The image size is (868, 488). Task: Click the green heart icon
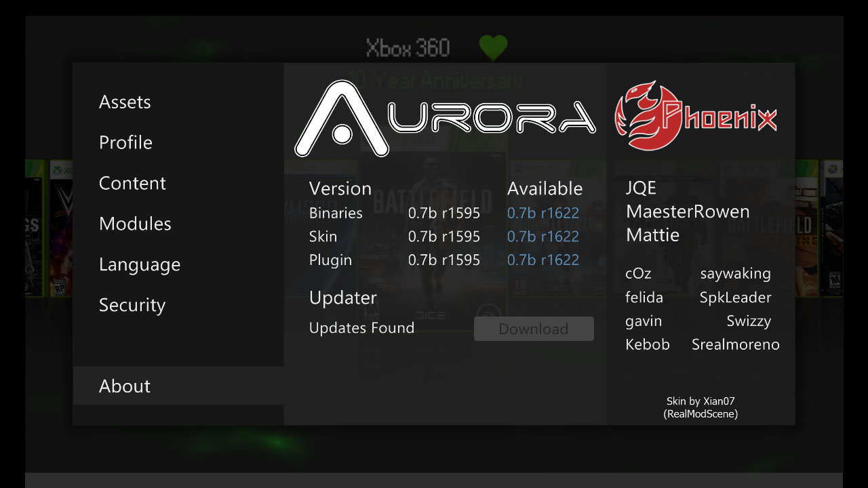tap(493, 47)
